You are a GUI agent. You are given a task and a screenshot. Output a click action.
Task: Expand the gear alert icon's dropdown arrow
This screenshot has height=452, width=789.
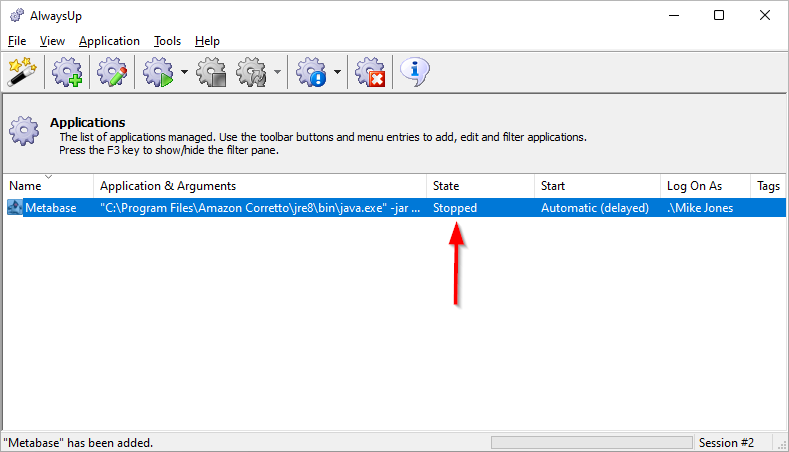point(337,72)
